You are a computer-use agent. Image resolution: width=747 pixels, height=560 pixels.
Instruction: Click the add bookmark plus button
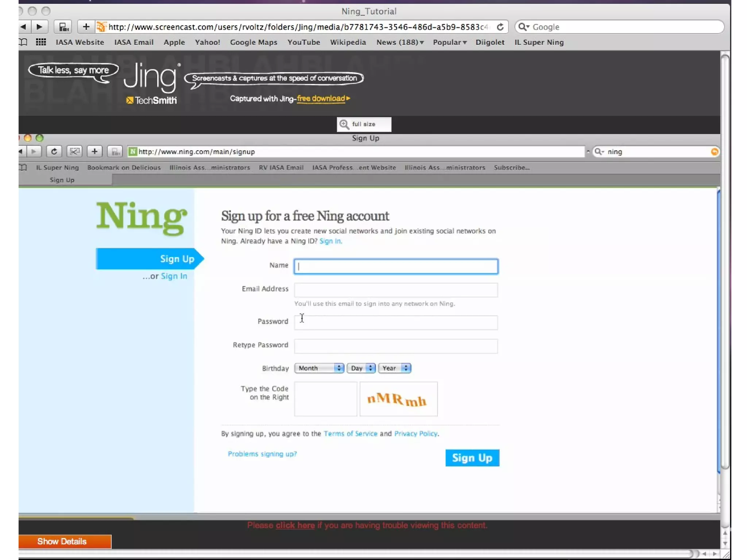86,27
